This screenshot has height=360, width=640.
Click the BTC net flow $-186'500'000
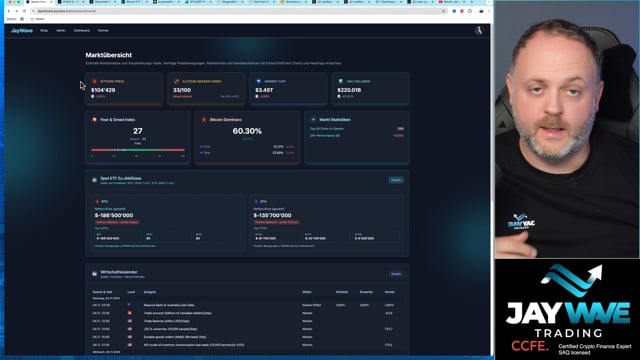click(x=114, y=215)
